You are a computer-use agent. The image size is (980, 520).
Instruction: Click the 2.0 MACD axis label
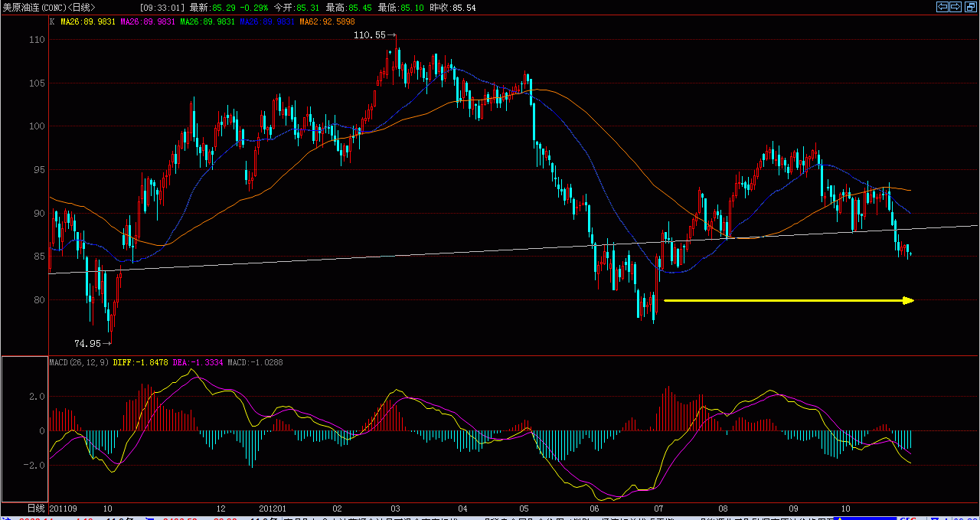(38, 397)
